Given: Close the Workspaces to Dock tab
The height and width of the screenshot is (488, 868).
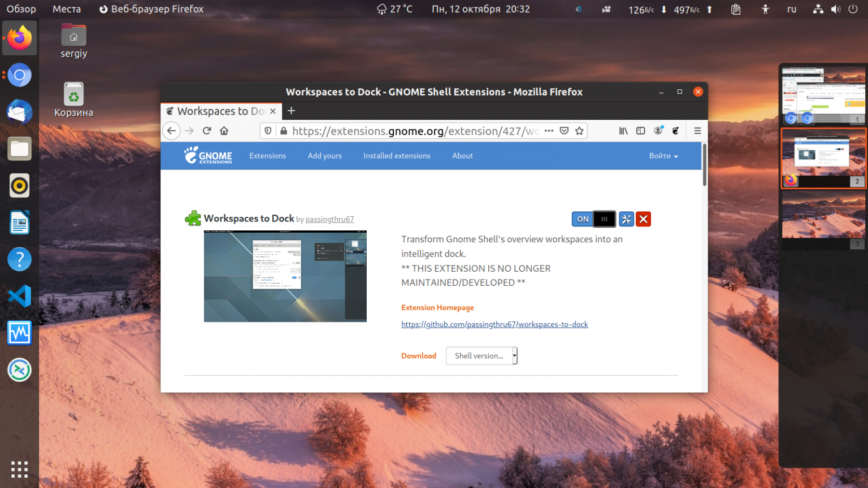Looking at the screenshot, I should [273, 111].
